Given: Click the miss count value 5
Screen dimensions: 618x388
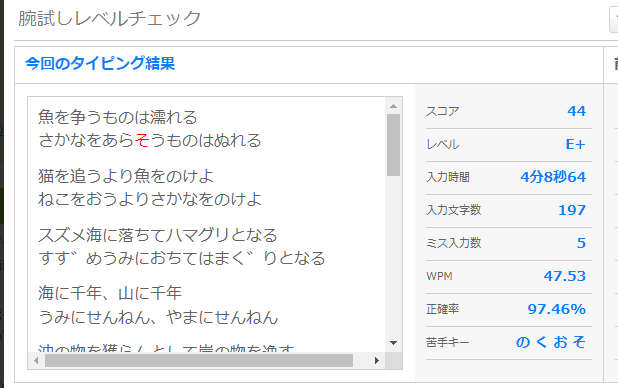Looking at the screenshot, I should point(581,243).
